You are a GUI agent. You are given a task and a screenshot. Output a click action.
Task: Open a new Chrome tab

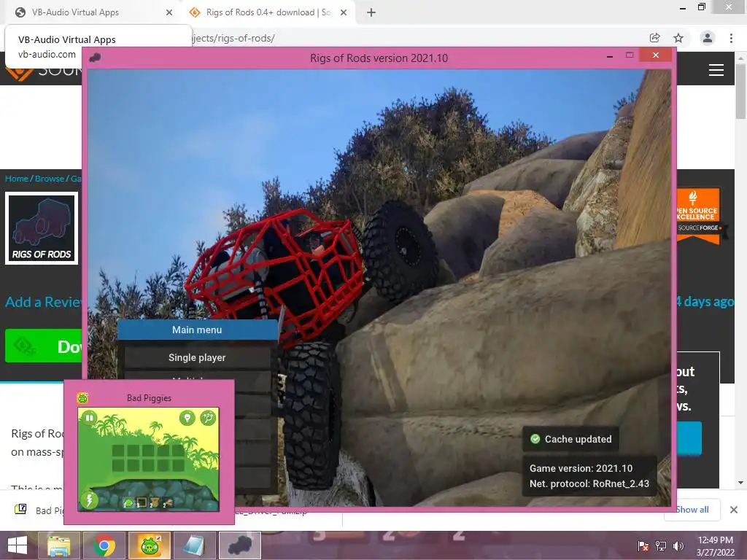point(371,12)
